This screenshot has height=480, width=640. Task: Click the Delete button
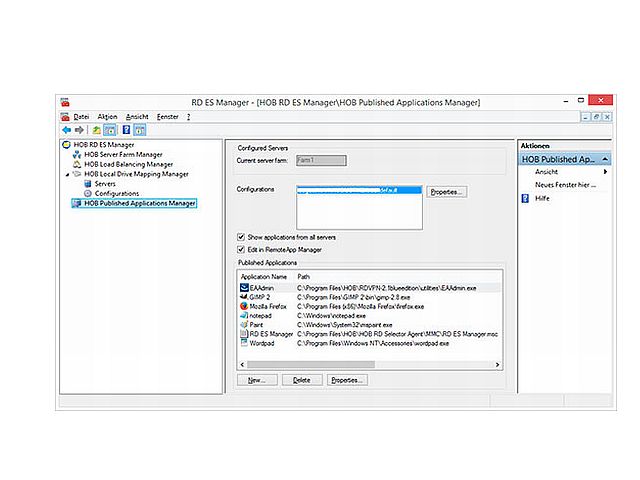point(302,380)
